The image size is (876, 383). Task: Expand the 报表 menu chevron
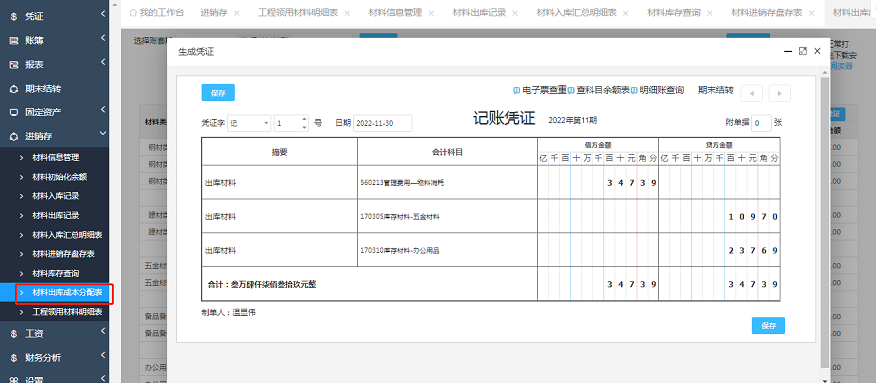pyautogui.click(x=103, y=62)
